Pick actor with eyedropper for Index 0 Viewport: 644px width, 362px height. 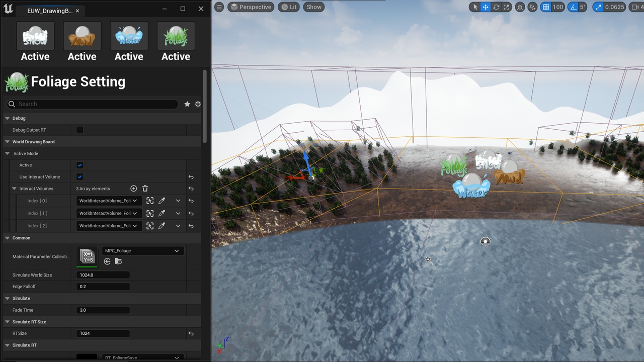162,201
